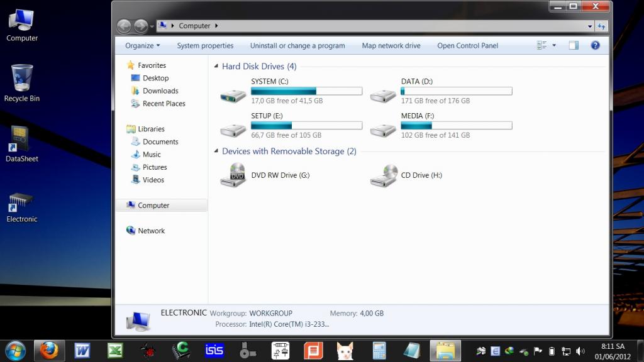Click the volume speaker tray icon

click(x=580, y=351)
